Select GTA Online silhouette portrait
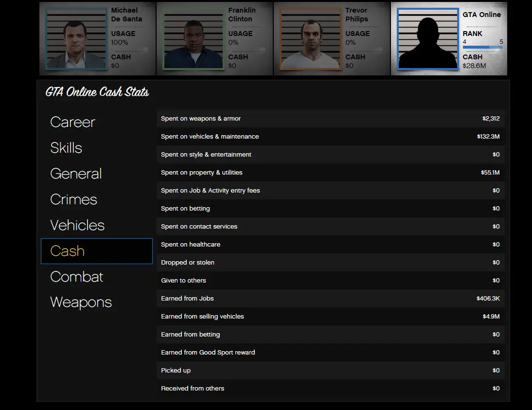532x410 pixels. tap(428, 39)
